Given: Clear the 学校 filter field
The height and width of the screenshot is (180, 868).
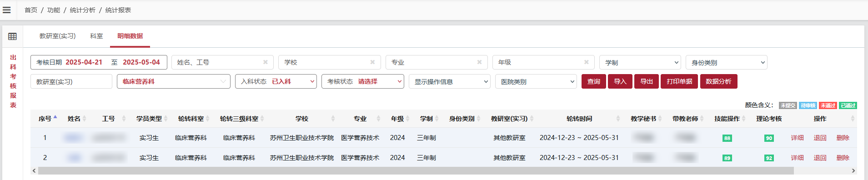Looking at the screenshot, I should [x=372, y=62].
